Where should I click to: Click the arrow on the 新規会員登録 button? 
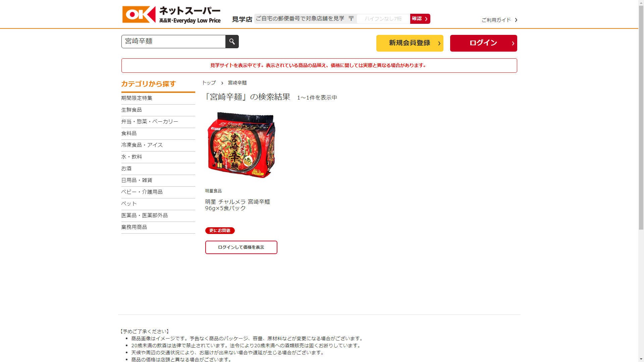click(x=439, y=43)
